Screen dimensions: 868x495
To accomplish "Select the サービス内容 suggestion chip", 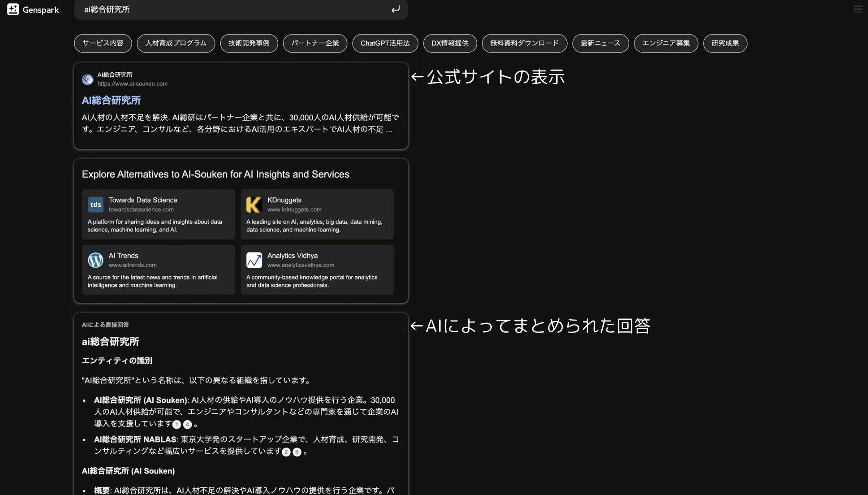I will click(103, 43).
